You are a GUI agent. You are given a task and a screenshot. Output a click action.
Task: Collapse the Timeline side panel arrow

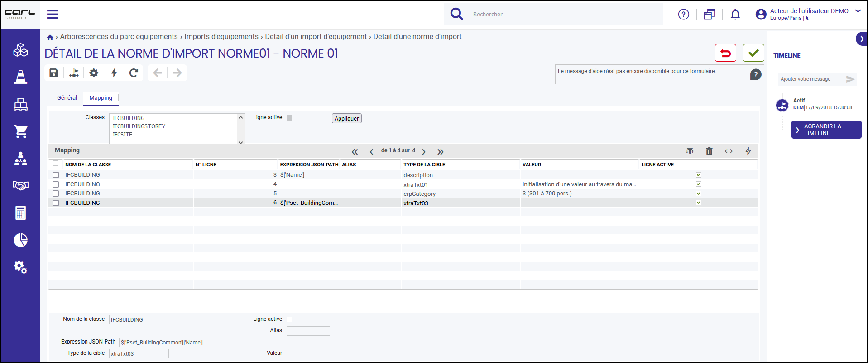[862, 39]
